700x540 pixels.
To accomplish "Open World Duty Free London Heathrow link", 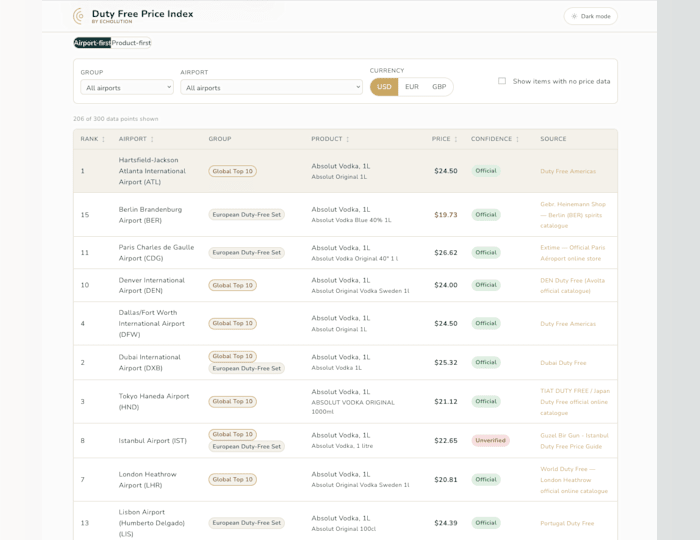I will (x=574, y=480).
